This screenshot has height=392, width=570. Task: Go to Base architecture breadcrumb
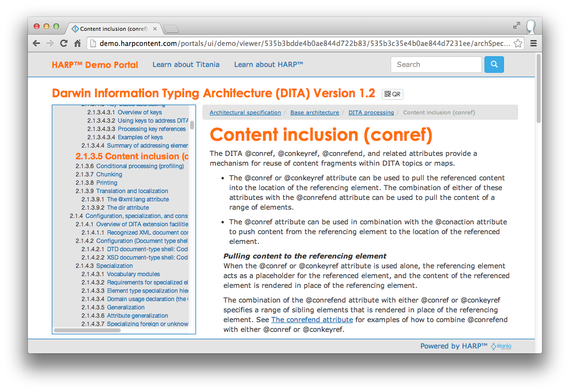click(315, 112)
